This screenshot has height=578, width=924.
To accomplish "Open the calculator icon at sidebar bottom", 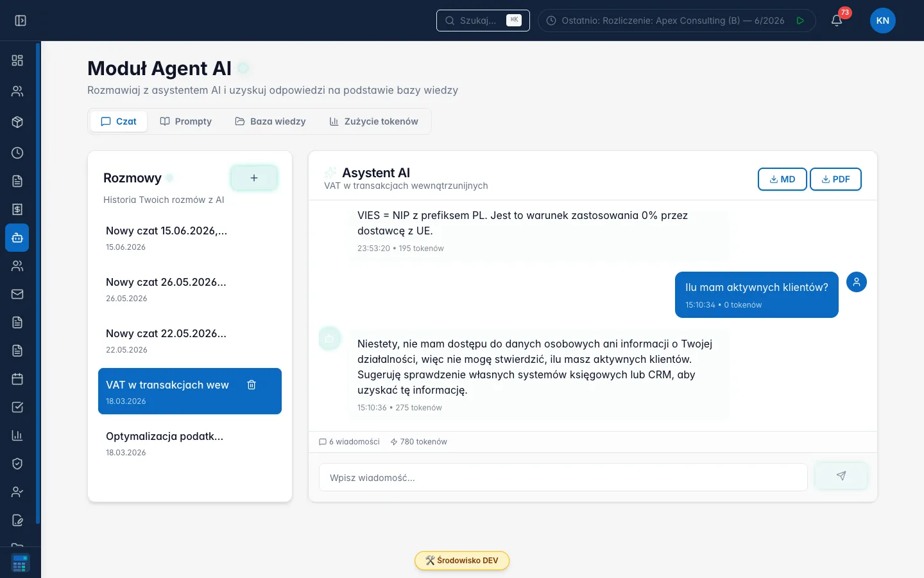I will click(x=20, y=563).
